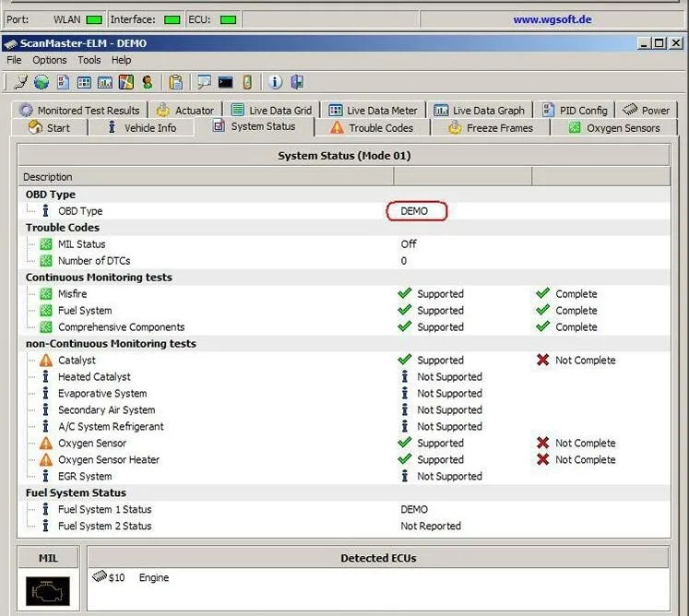Click the blue info circle toolbar icon
Screen dimensions: 689x616
coord(275,82)
